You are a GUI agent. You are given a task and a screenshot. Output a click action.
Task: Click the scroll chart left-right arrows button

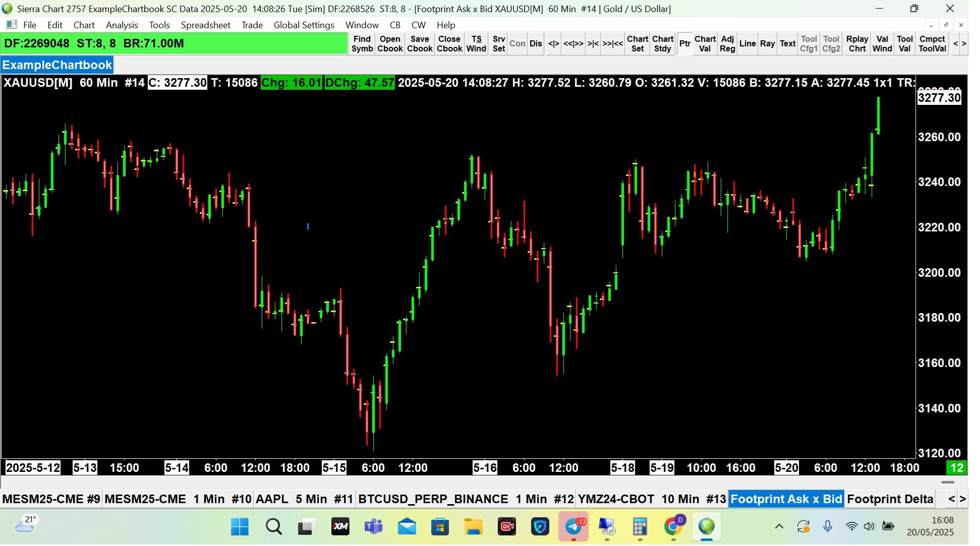click(553, 44)
